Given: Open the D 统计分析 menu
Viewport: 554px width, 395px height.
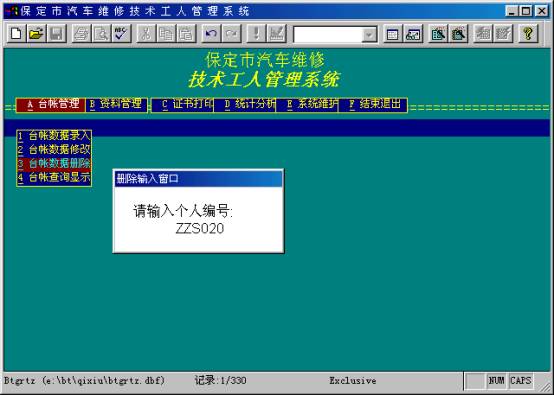Looking at the screenshot, I should click(245, 105).
